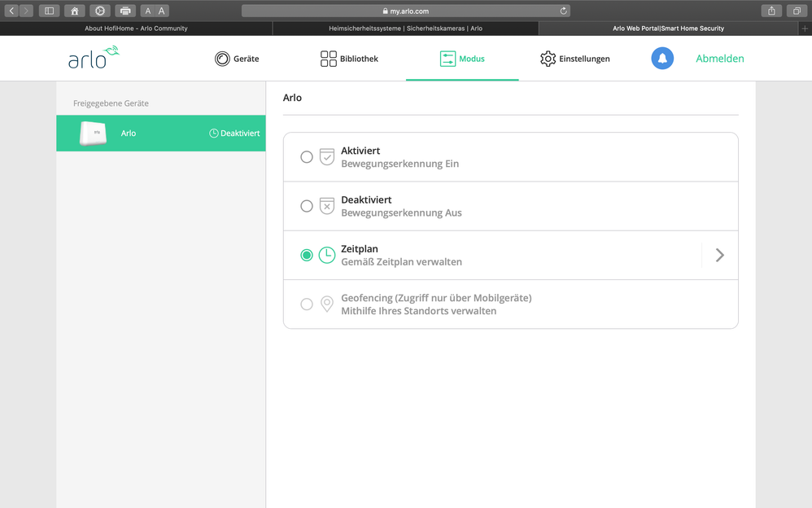
Task: Toggle the Safari sidebar icon
Action: pos(49,11)
